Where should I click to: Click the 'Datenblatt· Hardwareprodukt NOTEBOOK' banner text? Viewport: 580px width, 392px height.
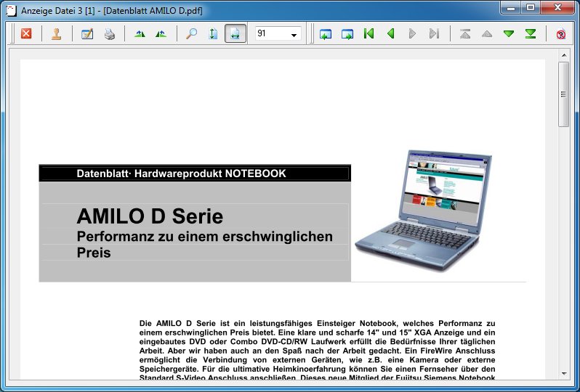click(x=181, y=173)
